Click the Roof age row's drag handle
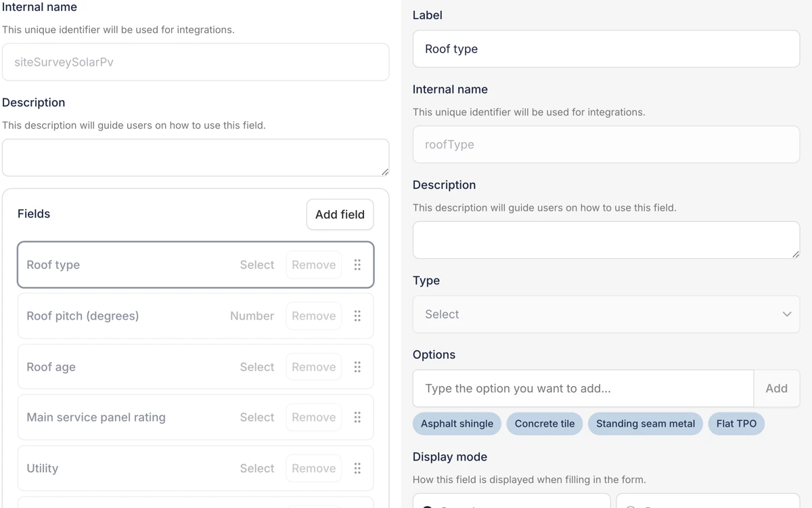The width and height of the screenshot is (812, 508). (357, 367)
